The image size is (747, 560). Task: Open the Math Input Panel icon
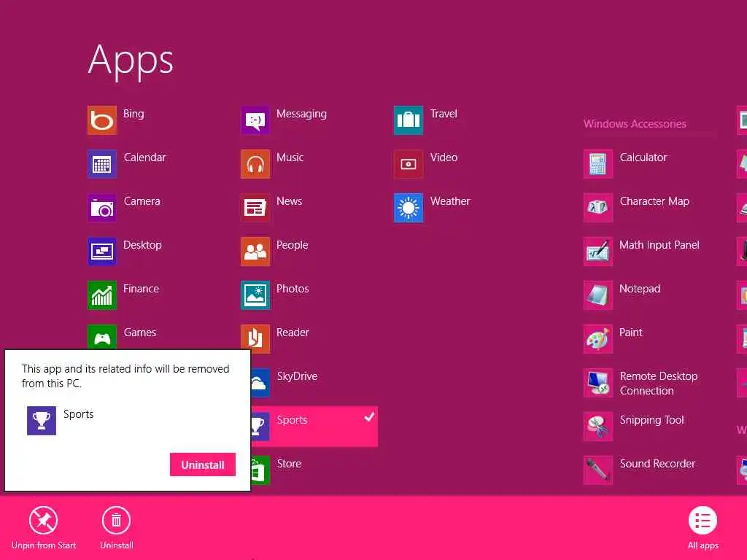point(598,252)
